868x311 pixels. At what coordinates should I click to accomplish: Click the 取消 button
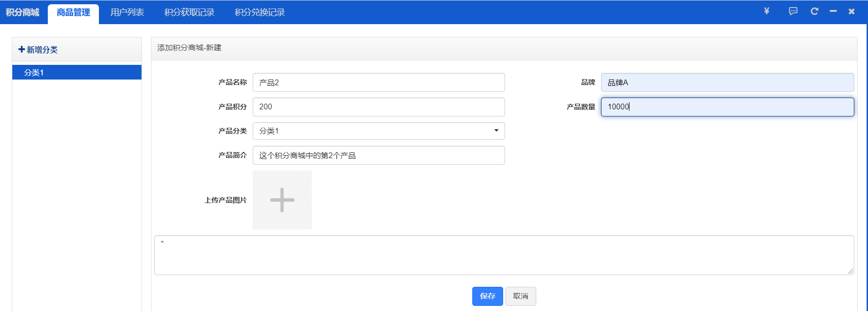tap(520, 296)
